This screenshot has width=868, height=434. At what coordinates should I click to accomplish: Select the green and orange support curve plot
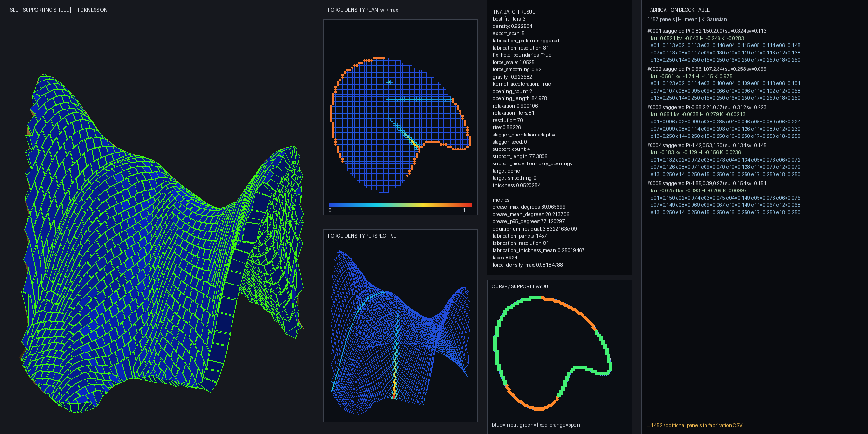(x=553, y=353)
